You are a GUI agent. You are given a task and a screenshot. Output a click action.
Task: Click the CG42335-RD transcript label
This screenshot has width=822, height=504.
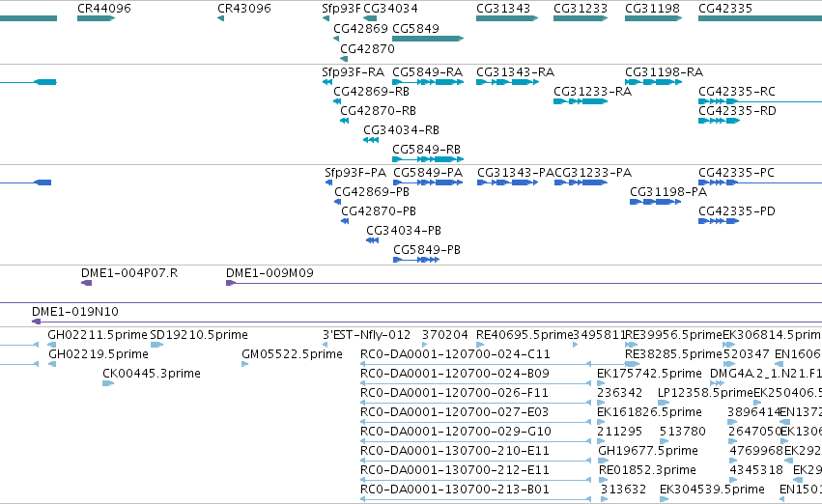737,110
